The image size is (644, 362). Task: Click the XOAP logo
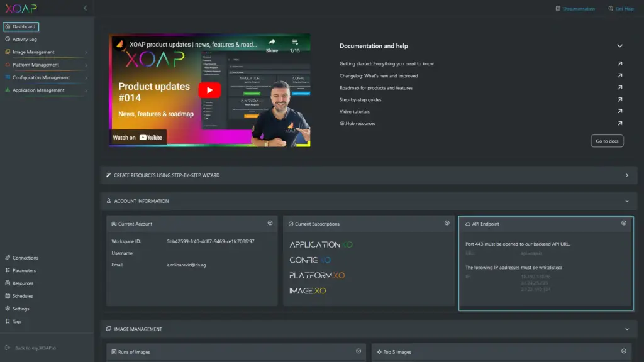21,8
